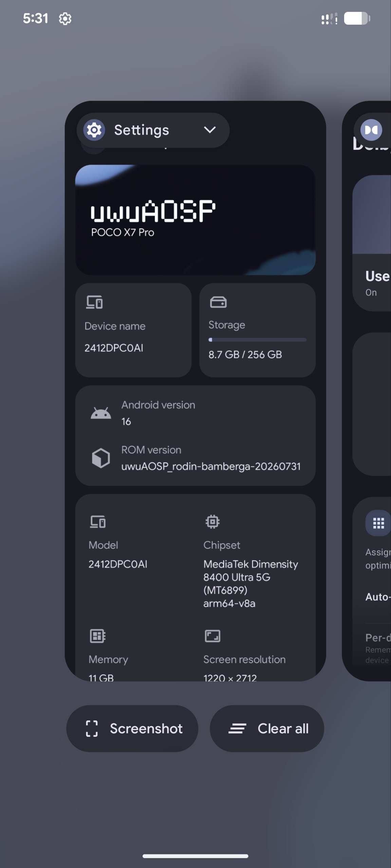Take a Screenshot of the recent app
The image size is (391, 868).
coord(132,729)
